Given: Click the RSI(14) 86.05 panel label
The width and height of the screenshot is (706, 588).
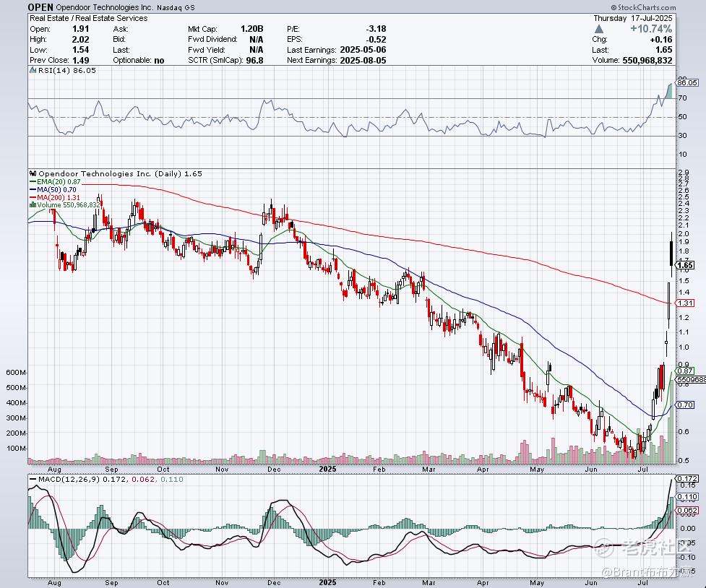Looking at the screenshot, I should (67, 70).
